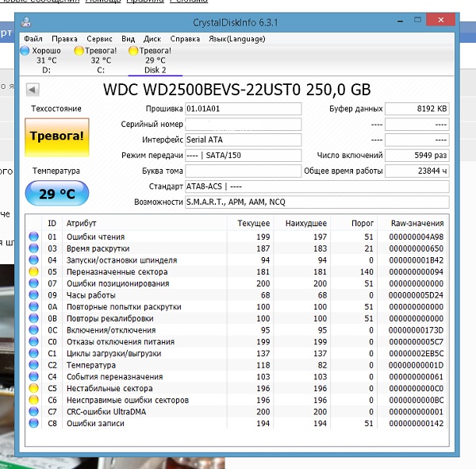Click the Режим передачи SATA/150 field

(x=244, y=156)
